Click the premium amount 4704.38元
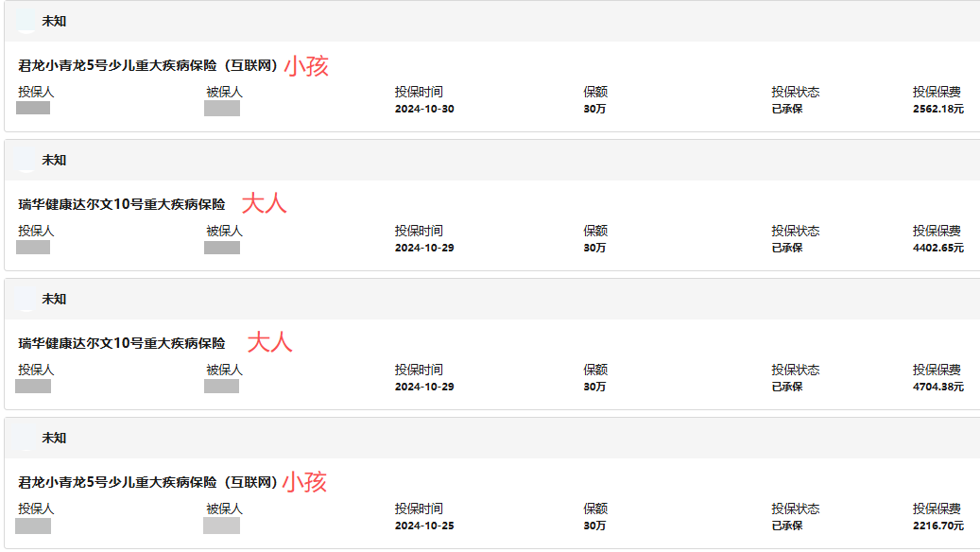The width and height of the screenshot is (980, 552). click(x=937, y=387)
